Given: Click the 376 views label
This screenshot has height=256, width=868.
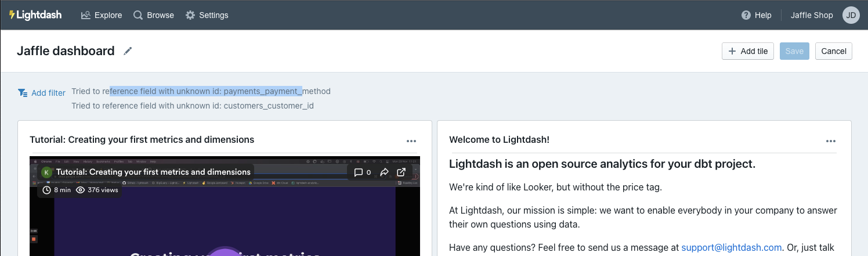Looking at the screenshot, I should [x=98, y=190].
